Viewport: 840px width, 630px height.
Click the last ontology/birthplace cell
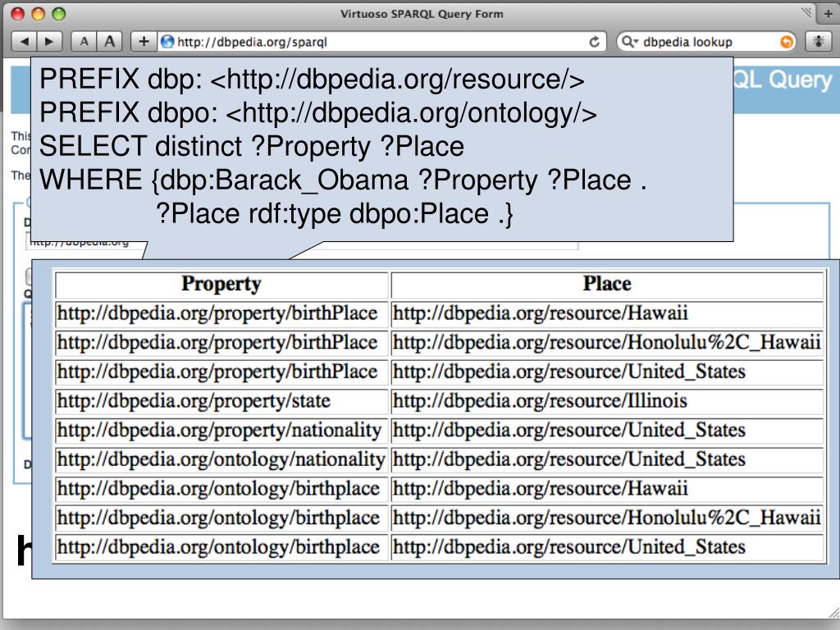click(x=221, y=547)
